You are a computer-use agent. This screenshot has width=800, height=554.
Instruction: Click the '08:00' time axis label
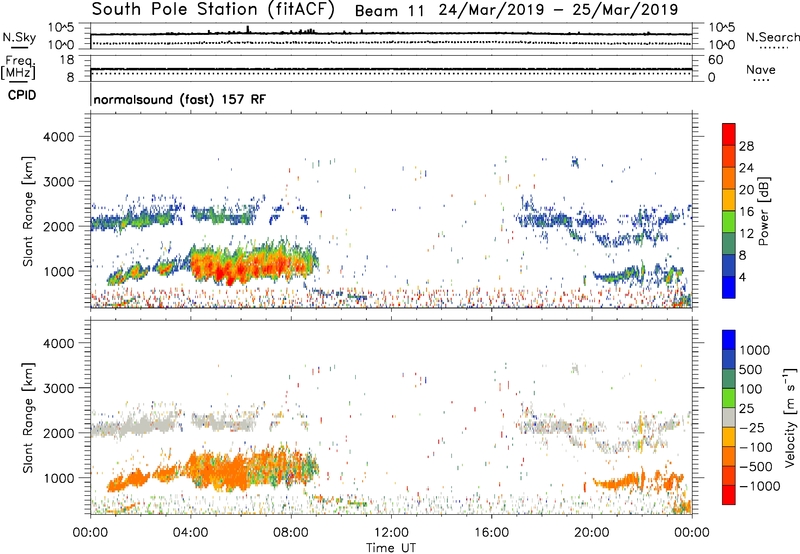point(291,533)
